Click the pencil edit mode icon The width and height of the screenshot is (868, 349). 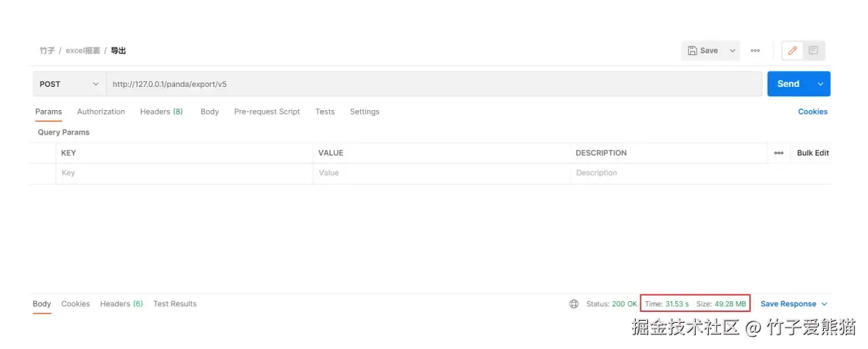[x=793, y=51]
